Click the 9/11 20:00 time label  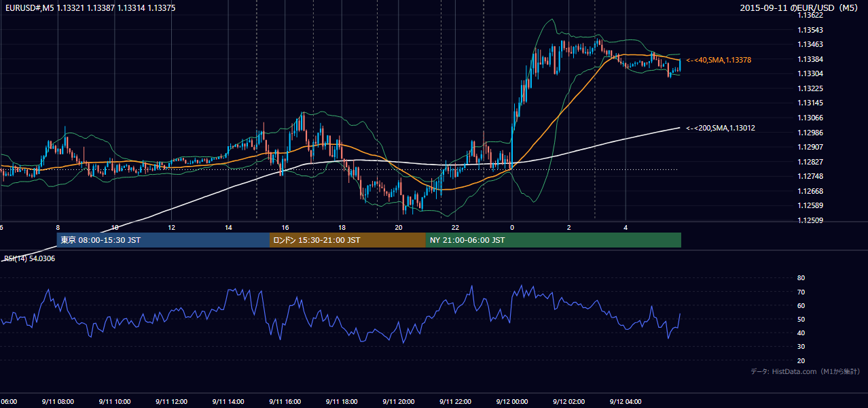coord(399,401)
